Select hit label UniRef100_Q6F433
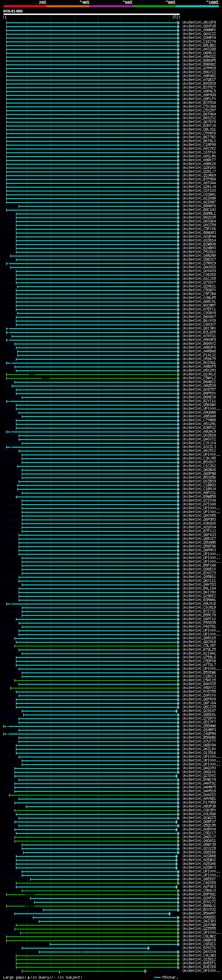Screen dimensions: 222x980 [199, 535]
